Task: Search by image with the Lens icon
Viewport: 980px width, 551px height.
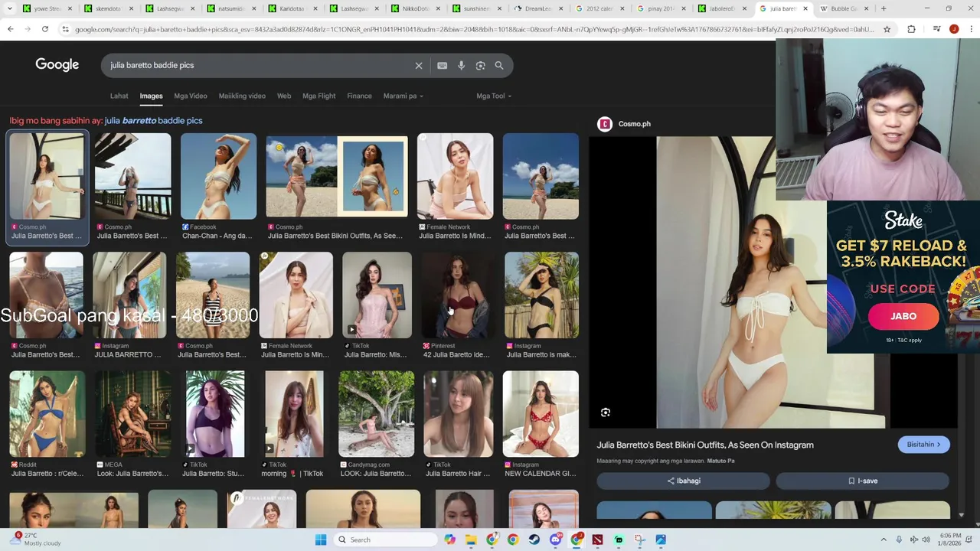Action: (x=480, y=66)
